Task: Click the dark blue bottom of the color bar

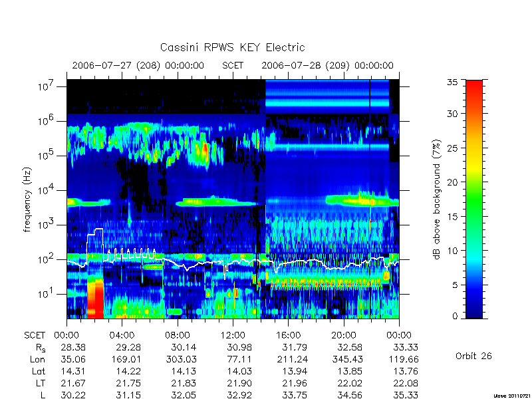Action: pyautogui.click(x=474, y=311)
